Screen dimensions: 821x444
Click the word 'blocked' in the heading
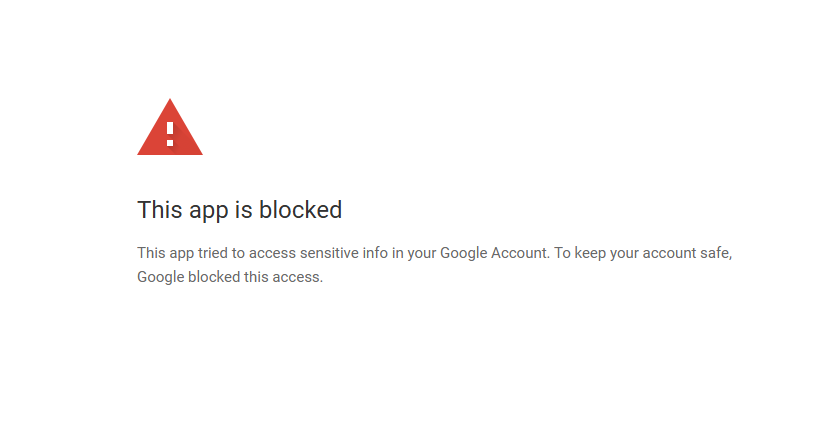pyautogui.click(x=301, y=210)
